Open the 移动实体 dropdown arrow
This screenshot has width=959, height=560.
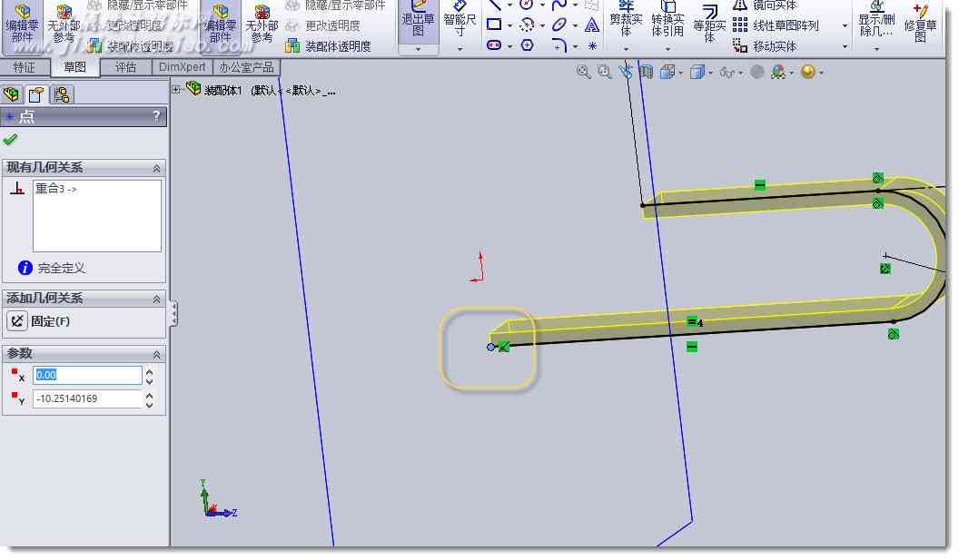pos(845,46)
